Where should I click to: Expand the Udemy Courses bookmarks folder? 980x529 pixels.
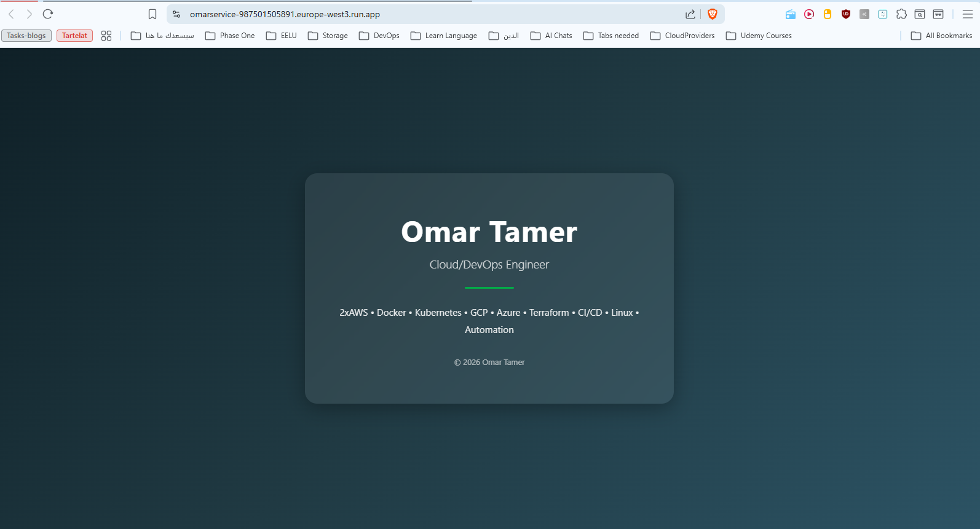coord(759,36)
